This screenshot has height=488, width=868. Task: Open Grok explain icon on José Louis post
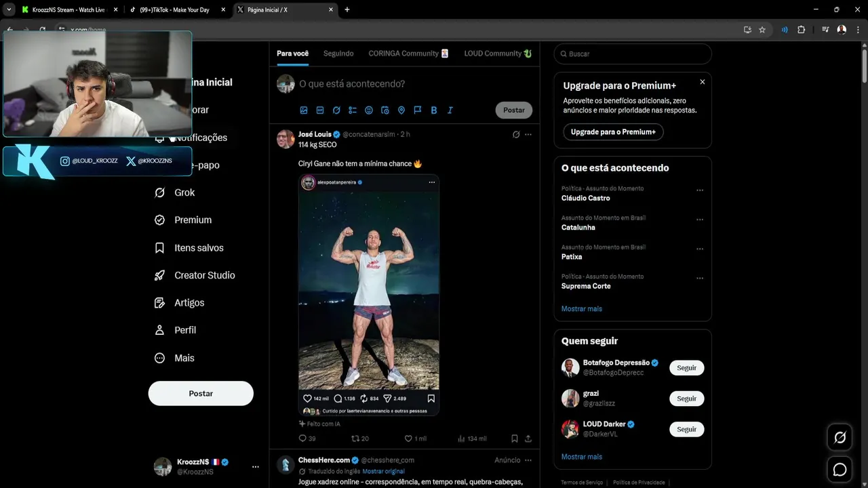tap(516, 134)
